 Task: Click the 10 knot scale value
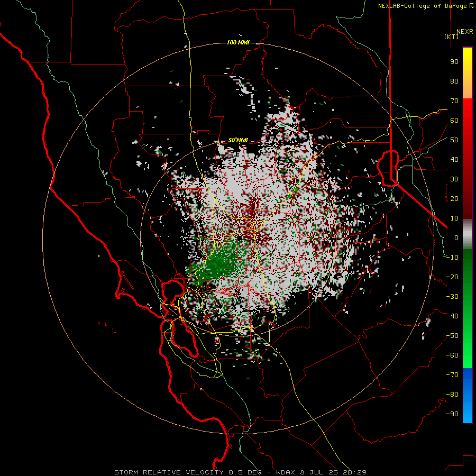click(x=454, y=218)
